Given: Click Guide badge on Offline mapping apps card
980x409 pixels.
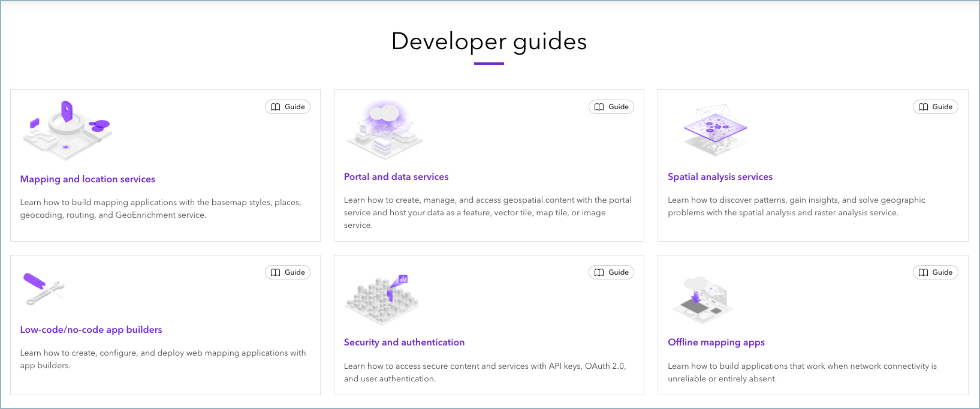Looking at the screenshot, I should 936,272.
